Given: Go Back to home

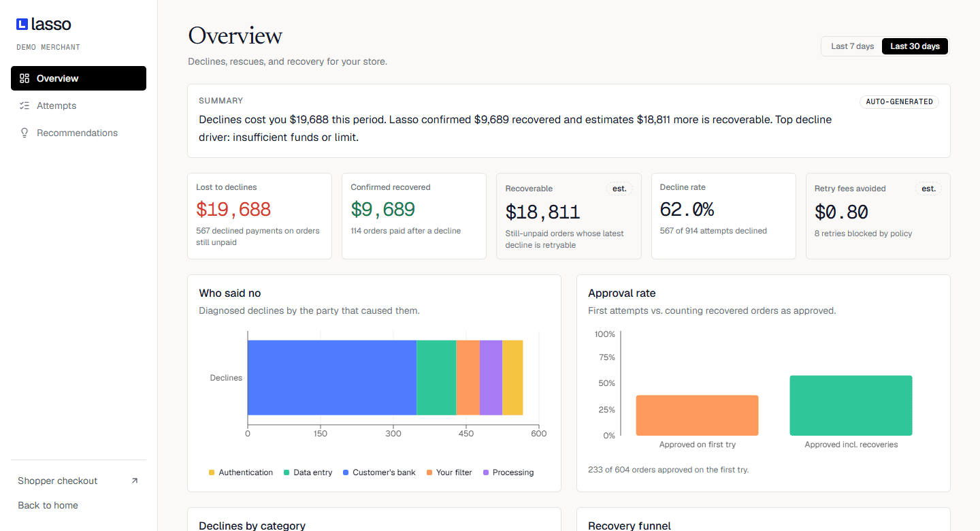Looking at the screenshot, I should click(48, 505).
